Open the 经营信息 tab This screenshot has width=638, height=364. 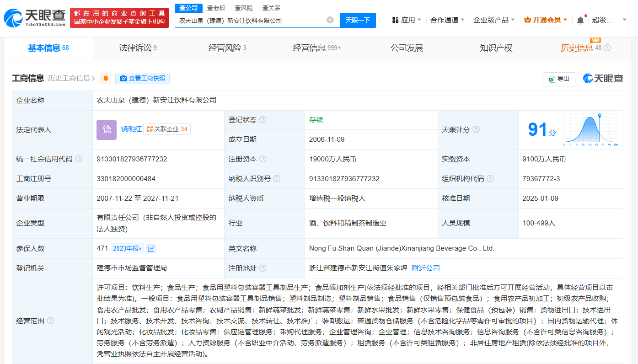pyautogui.click(x=317, y=48)
